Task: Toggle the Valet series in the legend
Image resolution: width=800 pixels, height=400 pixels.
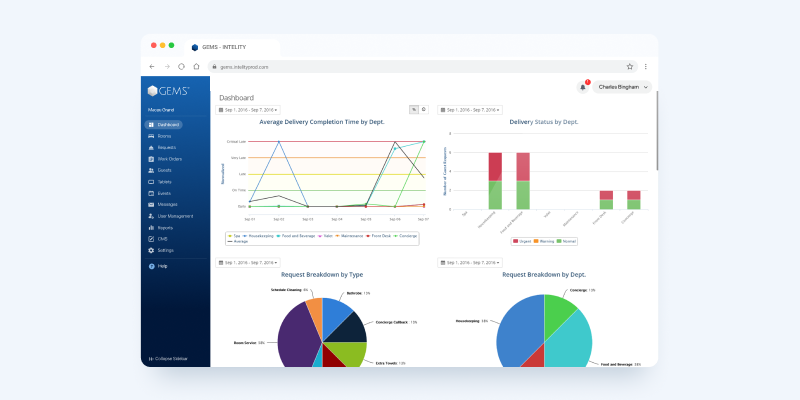Action: (324, 236)
